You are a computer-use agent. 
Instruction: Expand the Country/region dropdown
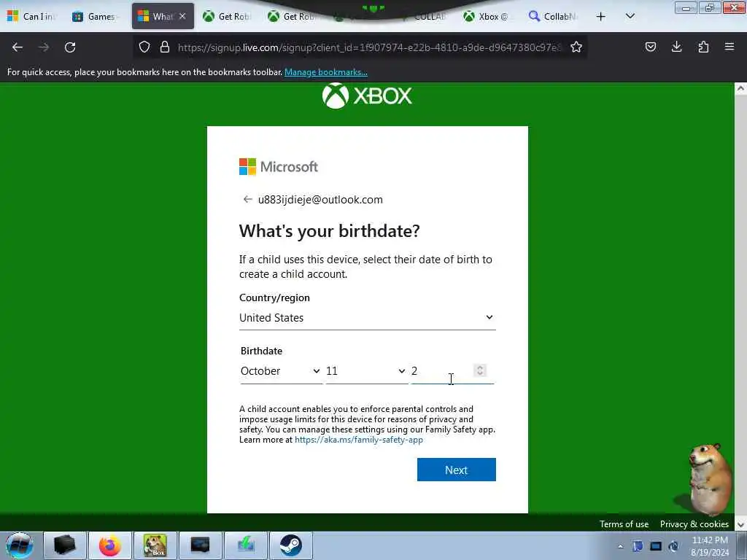(368, 318)
